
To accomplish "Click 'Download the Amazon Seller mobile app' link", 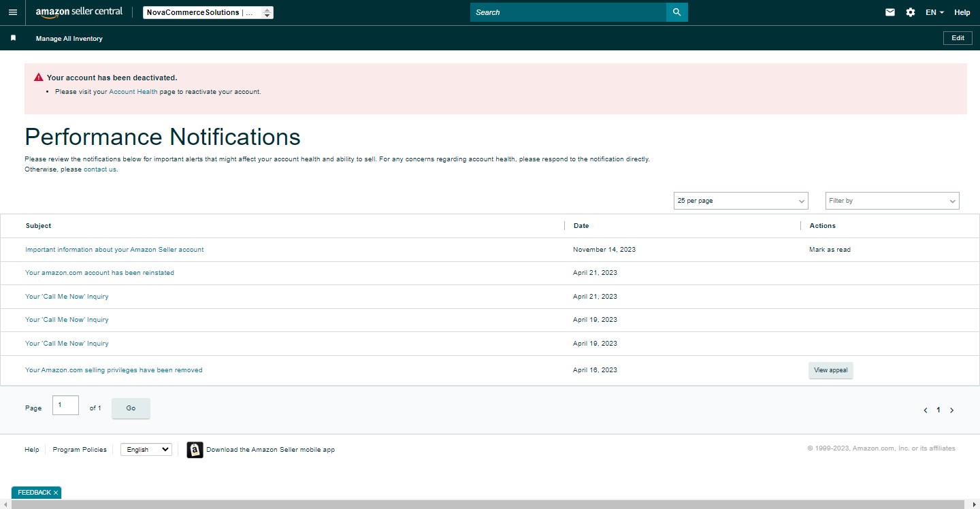I will coord(270,450).
